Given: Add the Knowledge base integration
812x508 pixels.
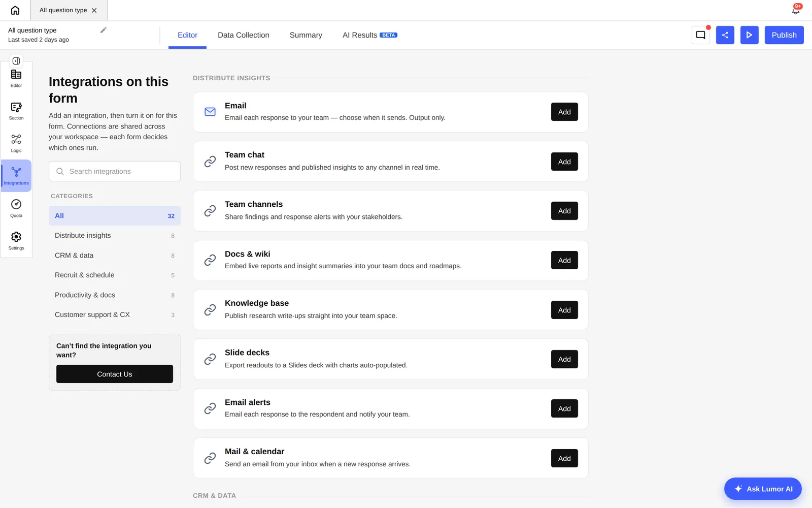Looking at the screenshot, I should (x=564, y=310).
